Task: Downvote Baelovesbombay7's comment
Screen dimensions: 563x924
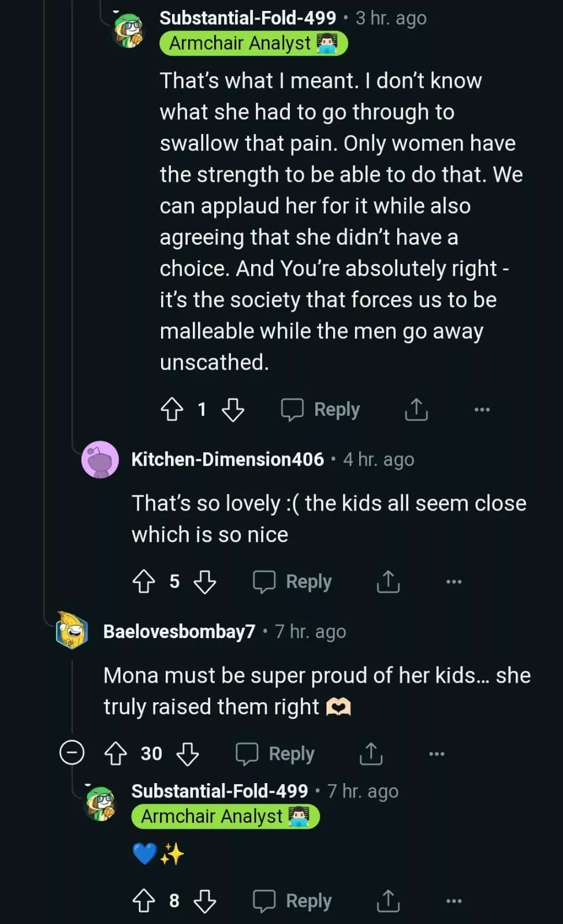Action: (188, 754)
